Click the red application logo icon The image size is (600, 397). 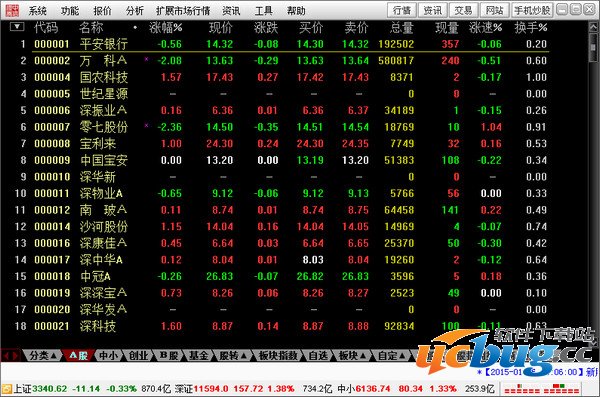coord(12,10)
